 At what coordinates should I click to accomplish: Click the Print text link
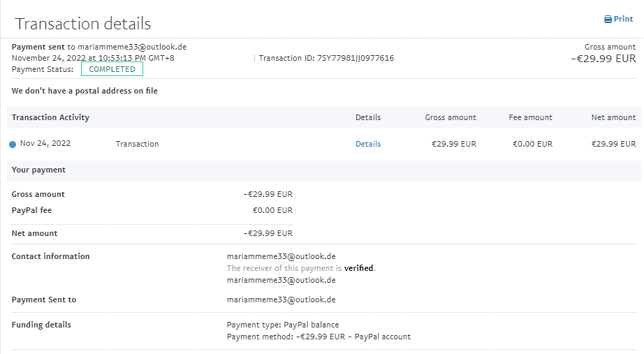[623, 20]
